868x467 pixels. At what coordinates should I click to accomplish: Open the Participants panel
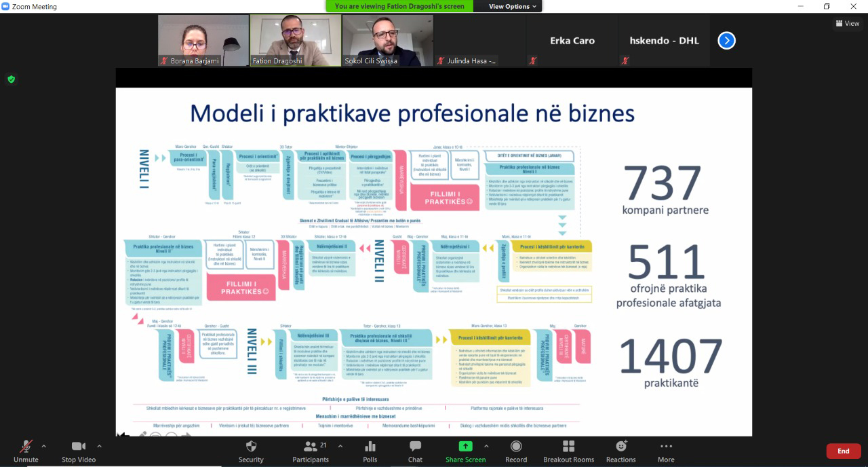311,447
